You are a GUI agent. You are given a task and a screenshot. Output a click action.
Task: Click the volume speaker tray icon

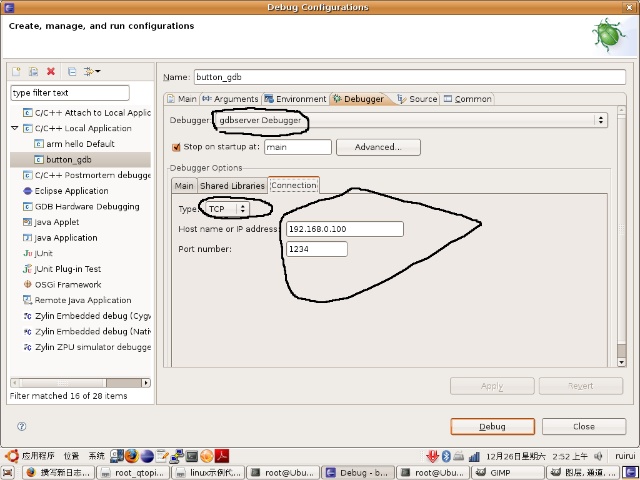coord(598,456)
